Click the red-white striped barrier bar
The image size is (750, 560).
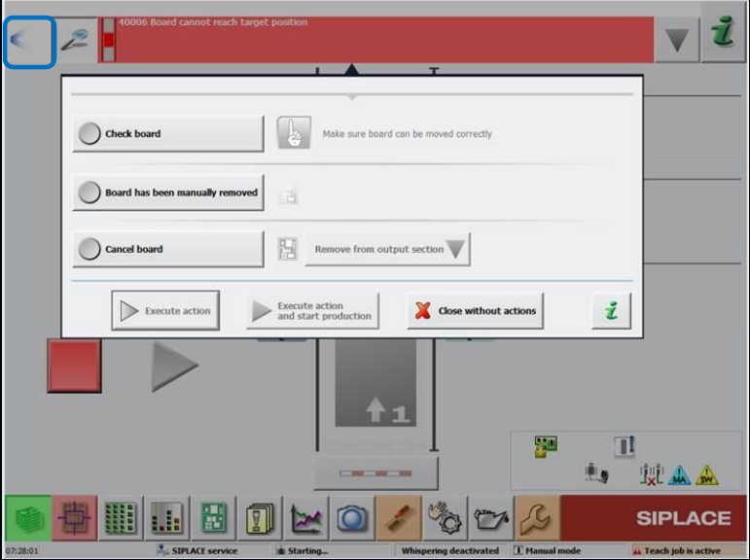[x=375, y=473]
